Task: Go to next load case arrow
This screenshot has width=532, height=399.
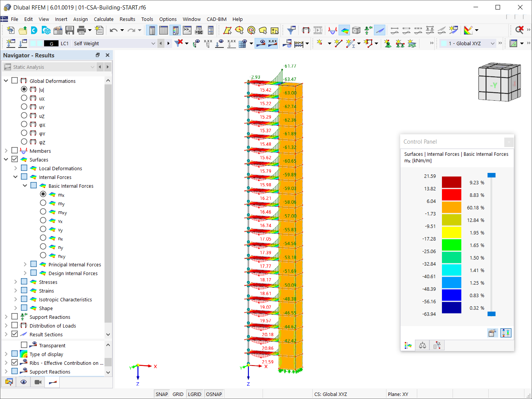Action: point(168,43)
